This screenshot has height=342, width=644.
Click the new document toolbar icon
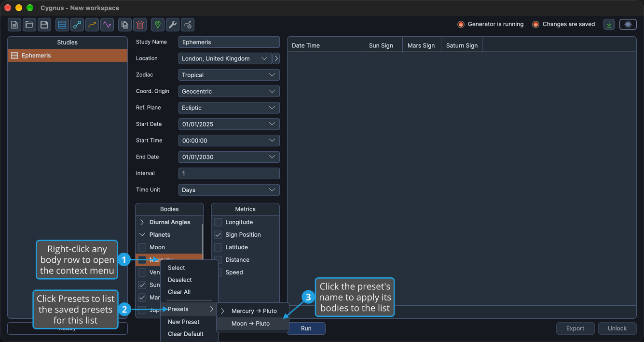click(14, 25)
